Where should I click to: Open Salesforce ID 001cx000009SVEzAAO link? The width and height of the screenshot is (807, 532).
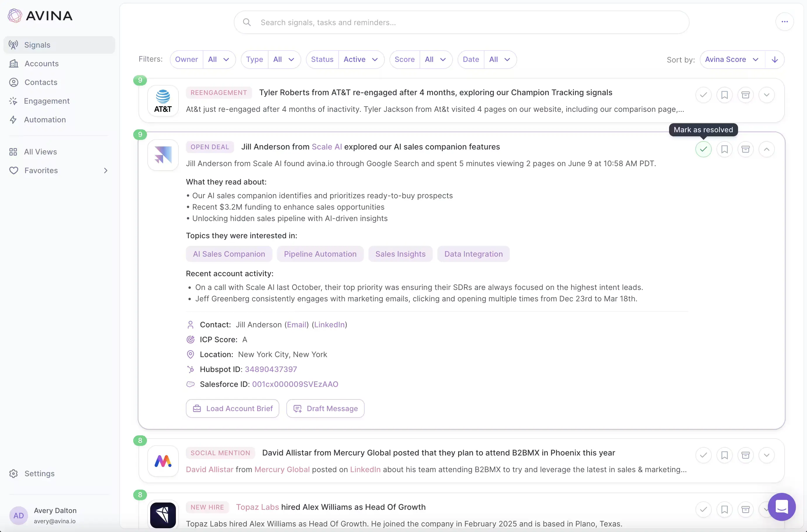pos(295,384)
